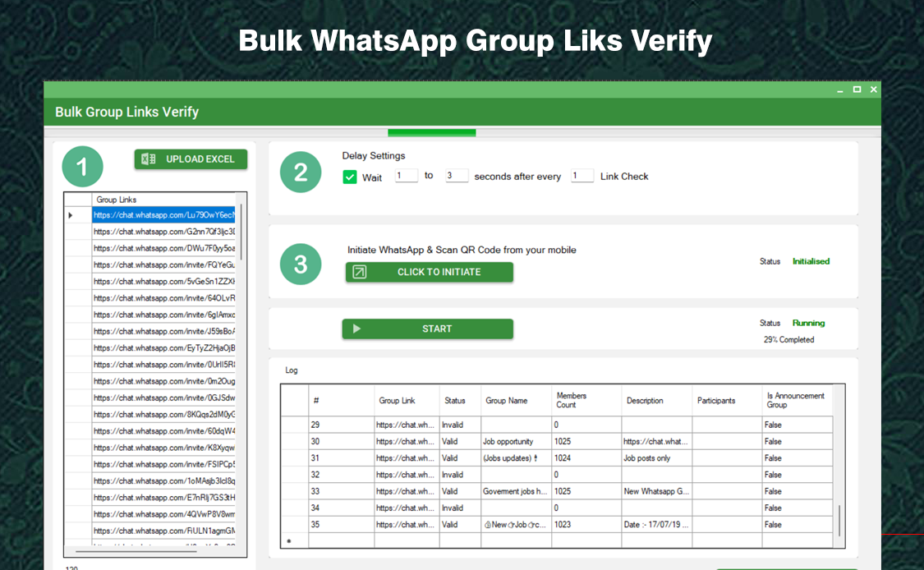
Task: Select link row containing G2nn7Qf3ljc3
Action: (x=163, y=232)
